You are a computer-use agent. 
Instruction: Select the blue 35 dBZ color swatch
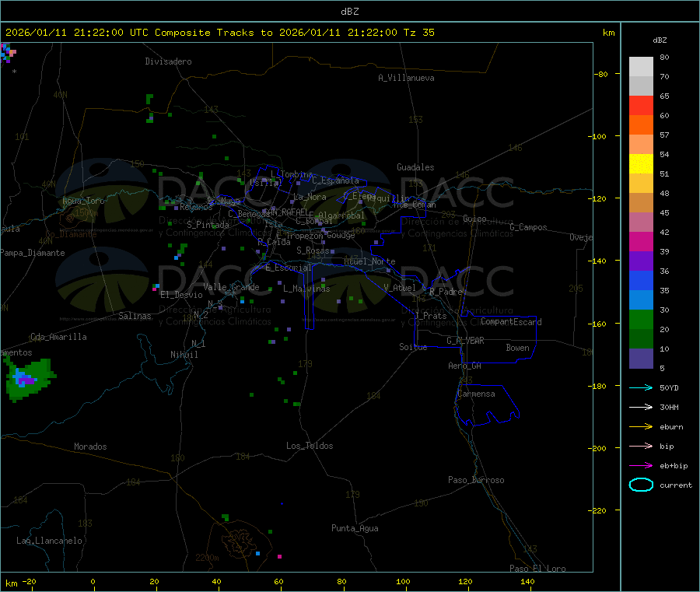pyautogui.click(x=641, y=280)
